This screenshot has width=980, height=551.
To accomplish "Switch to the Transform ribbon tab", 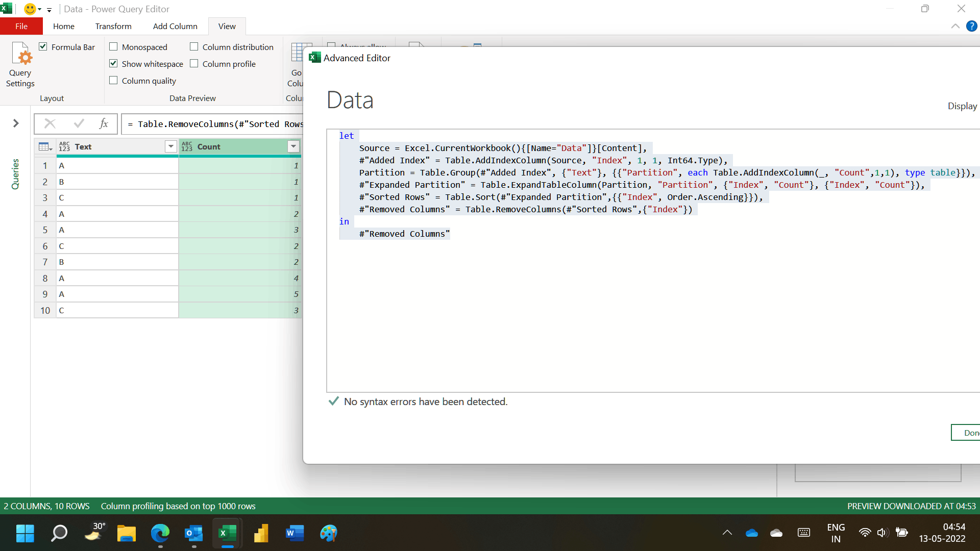I will tap(113, 26).
